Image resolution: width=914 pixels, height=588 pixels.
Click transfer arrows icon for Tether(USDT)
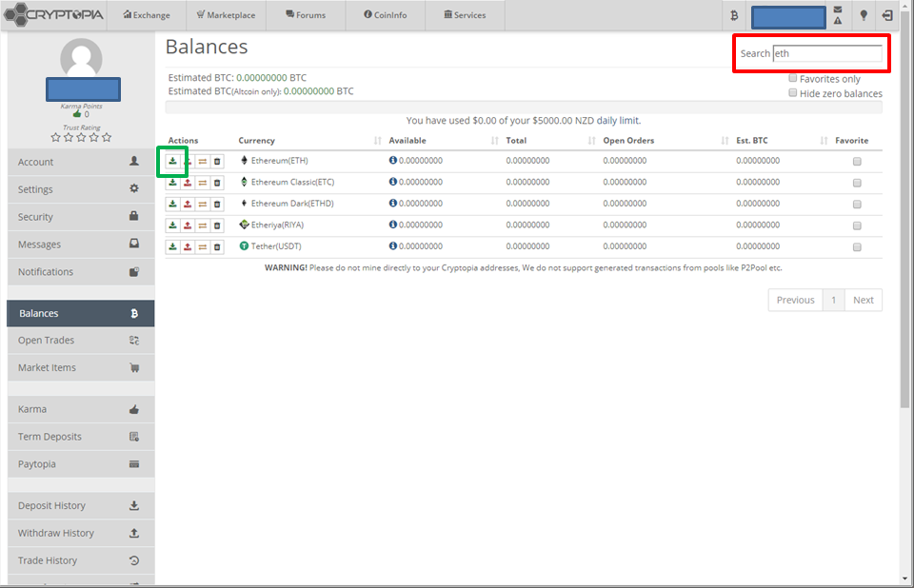tap(202, 247)
